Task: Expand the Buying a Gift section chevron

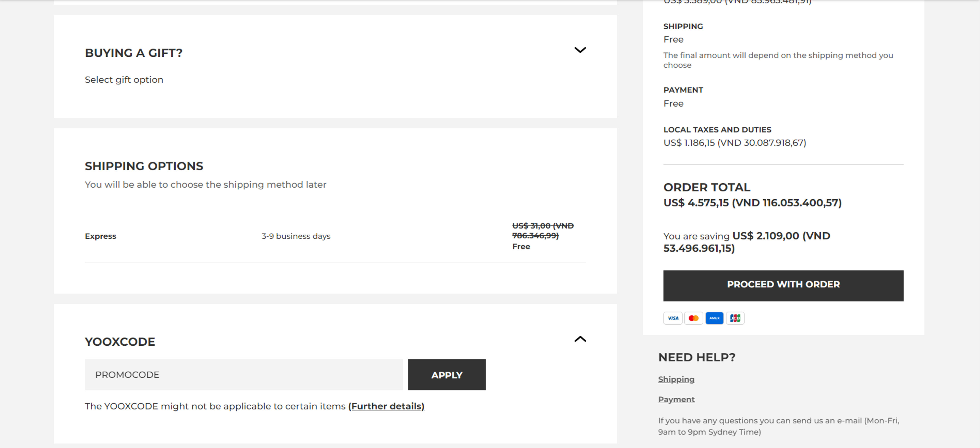Action: (580, 50)
